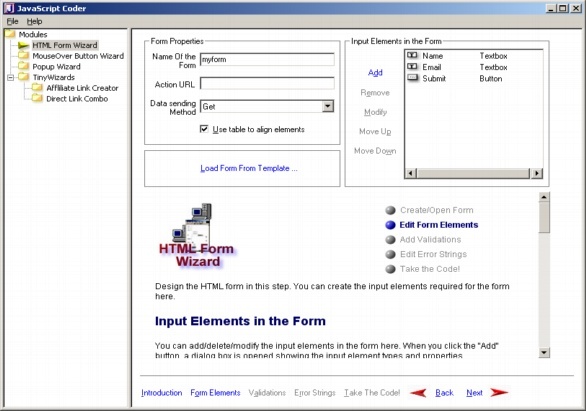Viewport: 586px width, 411px height.
Task: Toggle Use table to align elements checkbox
Action: point(204,129)
